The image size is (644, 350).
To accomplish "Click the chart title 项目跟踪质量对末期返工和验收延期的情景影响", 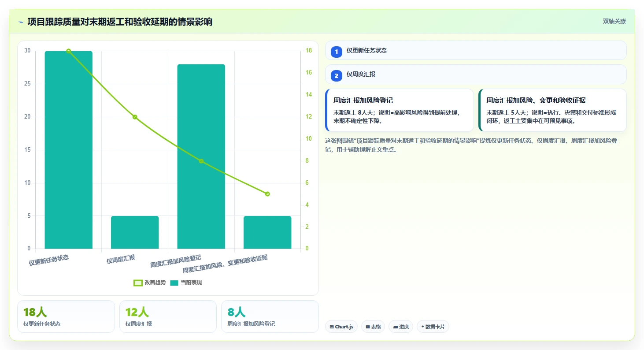I will (120, 22).
